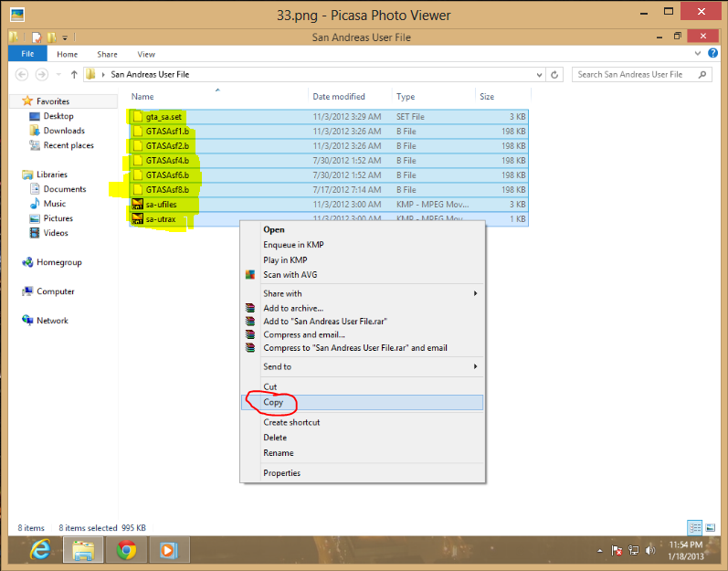Click WinRAR icon beside Compress and email
728x571 pixels.
[250, 334]
